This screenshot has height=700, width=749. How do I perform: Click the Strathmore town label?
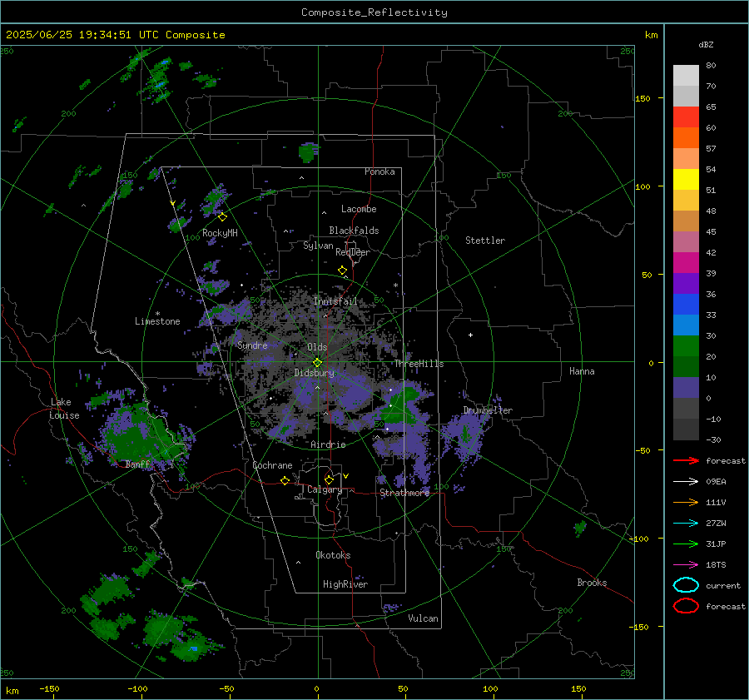pyautogui.click(x=404, y=493)
